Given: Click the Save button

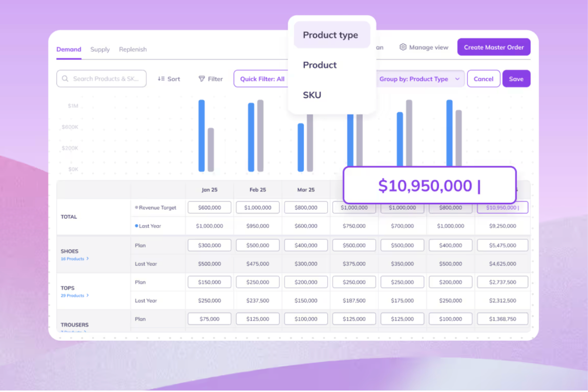Looking at the screenshot, I should pos(516,79).
